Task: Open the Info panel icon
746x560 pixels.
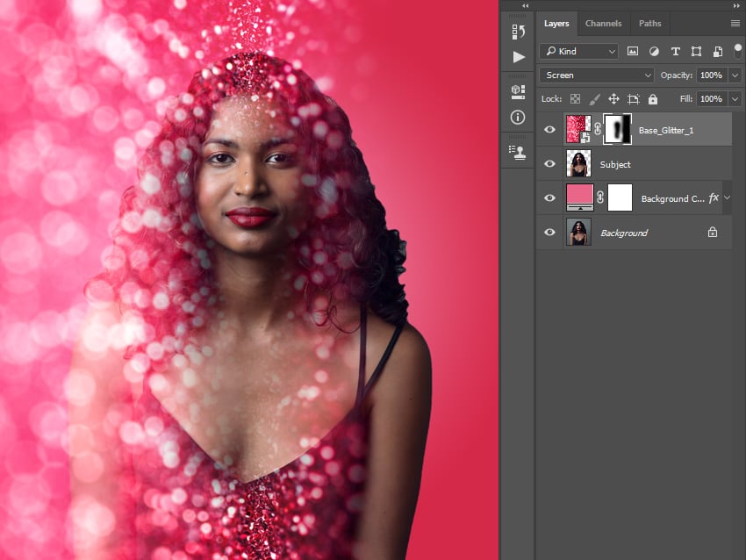Action: point(518,117)
